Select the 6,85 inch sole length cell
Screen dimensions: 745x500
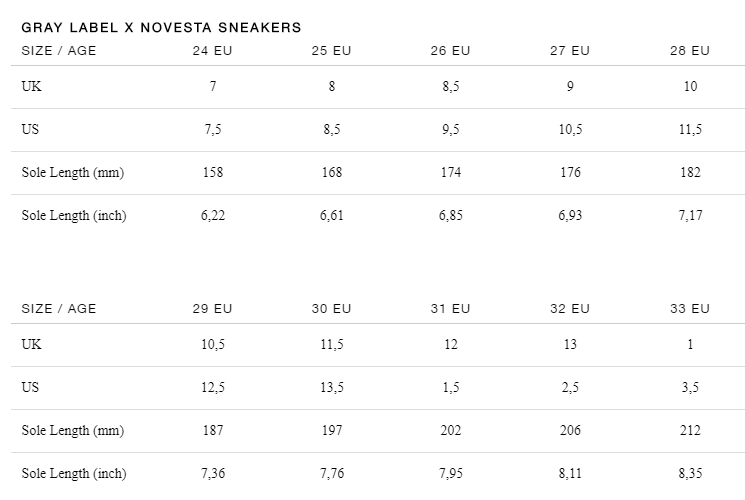[x=450, y=216]
